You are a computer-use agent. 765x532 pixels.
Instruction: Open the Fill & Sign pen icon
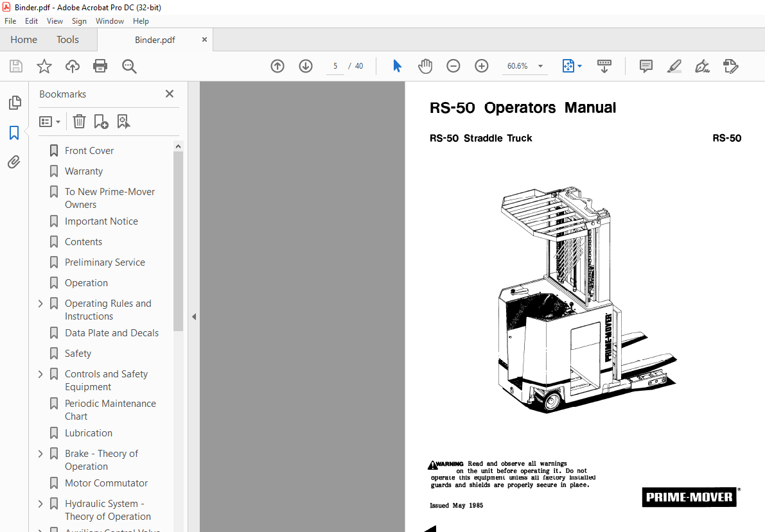(x=703, y=66)
